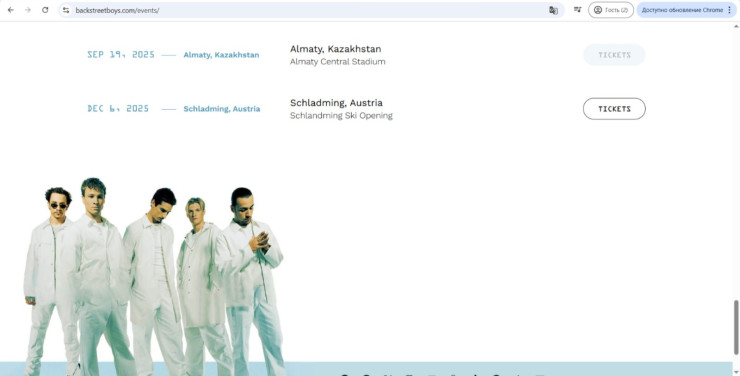Click the page vertical scrollbar thumb
740x376 pixels.
736,327
